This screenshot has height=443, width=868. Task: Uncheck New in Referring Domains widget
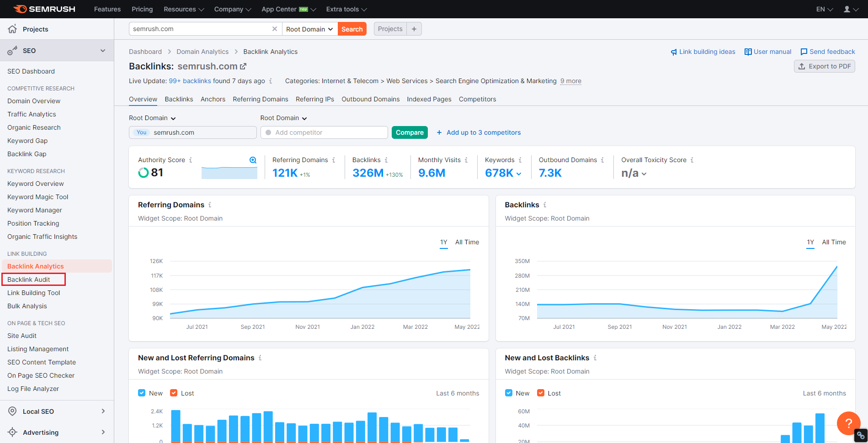pos(142,393)
